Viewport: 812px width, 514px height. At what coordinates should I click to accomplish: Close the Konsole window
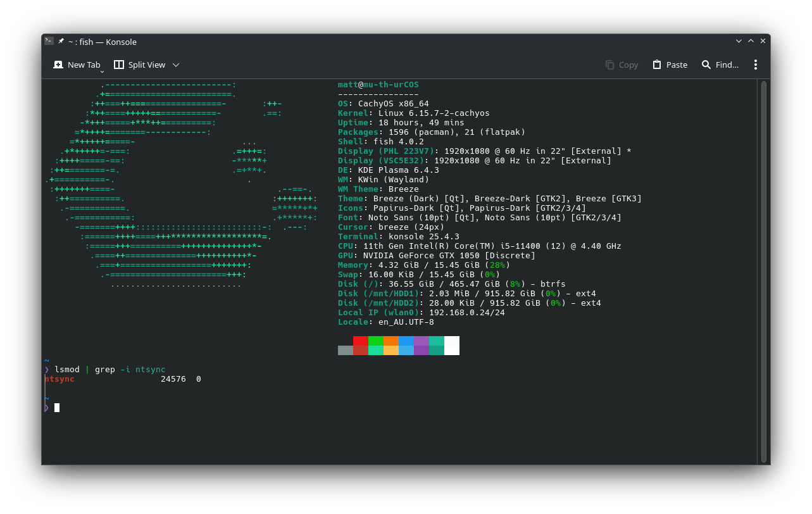click(x=763, y=41)
